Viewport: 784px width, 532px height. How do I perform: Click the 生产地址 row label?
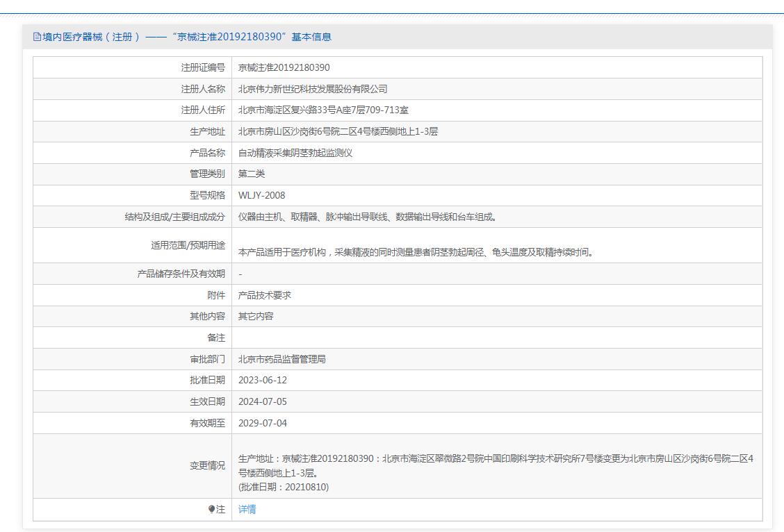coord(208,131)
